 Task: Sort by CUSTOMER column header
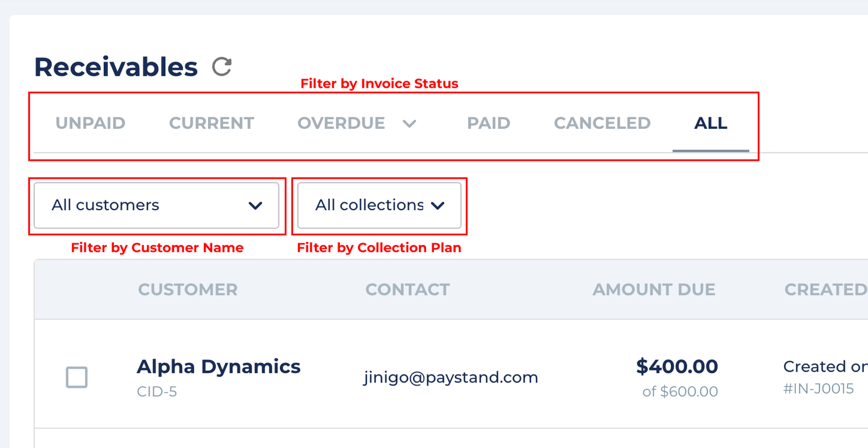[188, 290]
